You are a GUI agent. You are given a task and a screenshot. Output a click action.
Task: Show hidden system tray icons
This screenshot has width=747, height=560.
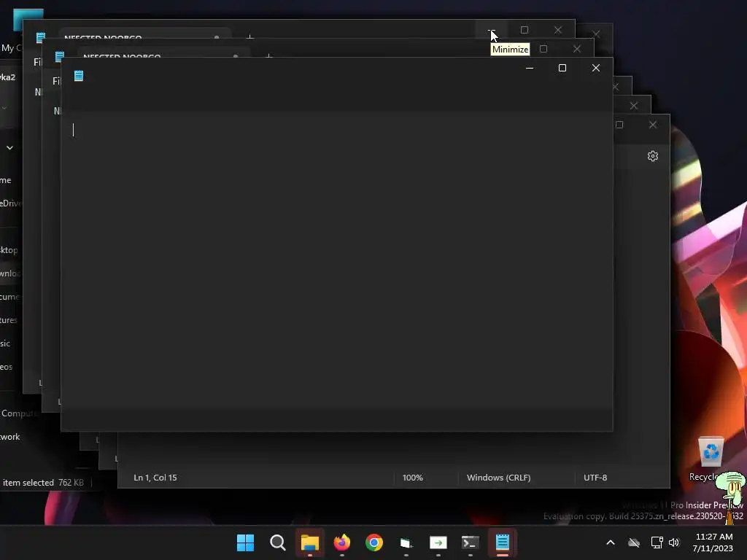click(x=611, y=542)
